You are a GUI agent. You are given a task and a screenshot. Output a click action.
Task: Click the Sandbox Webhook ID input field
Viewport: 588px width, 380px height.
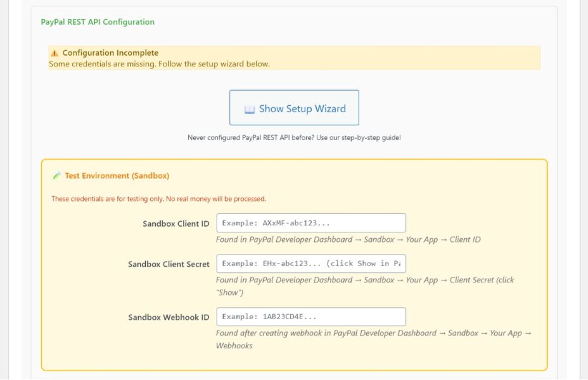312,316
